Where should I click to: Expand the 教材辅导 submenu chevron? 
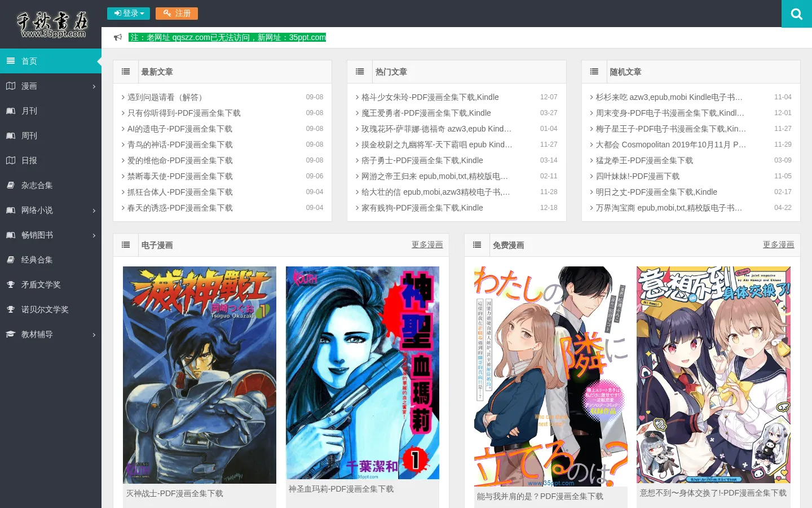[x=94, y=335]
